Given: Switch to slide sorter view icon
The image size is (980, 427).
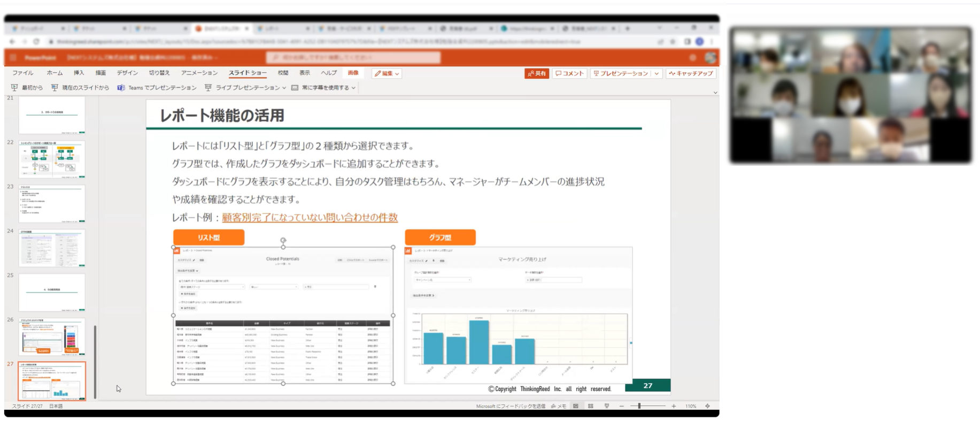Looking at the screenshot, I should [x=591, y=406].
